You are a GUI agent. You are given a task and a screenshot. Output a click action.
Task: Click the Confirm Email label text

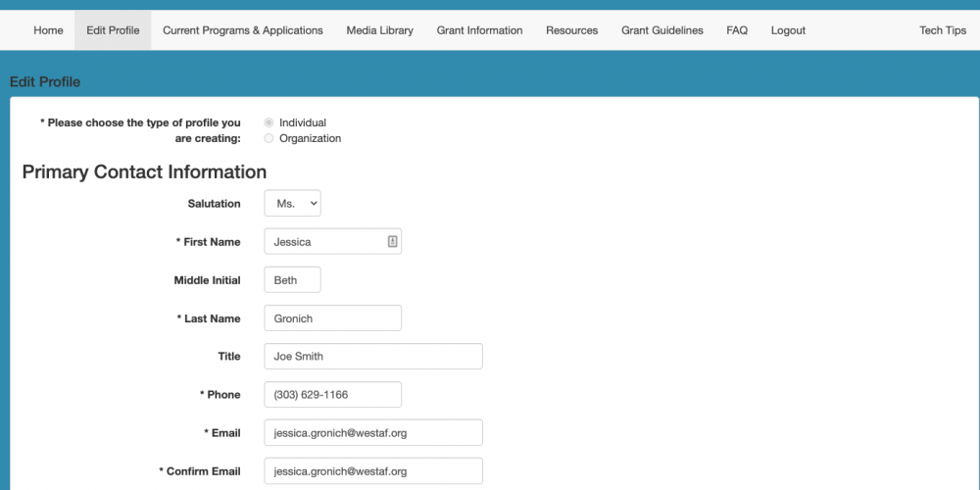coord(199,471)
